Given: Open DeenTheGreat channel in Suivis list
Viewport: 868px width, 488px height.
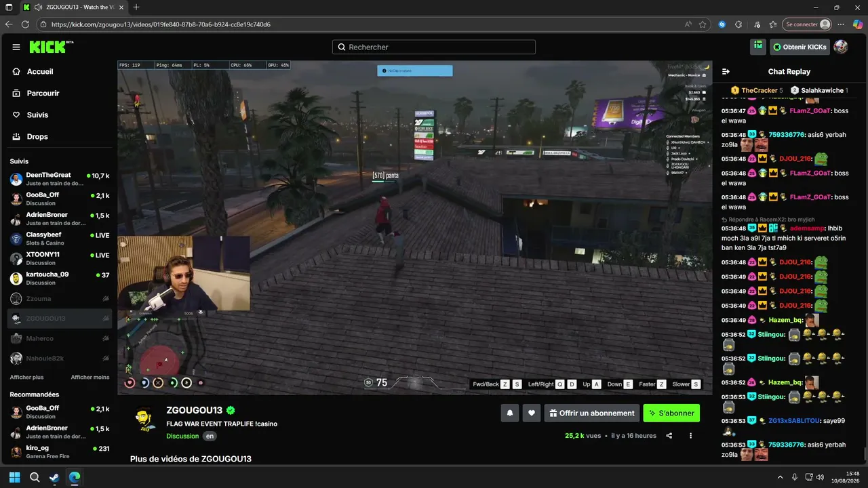Looking at the screenshot, I should coord(60,179).
